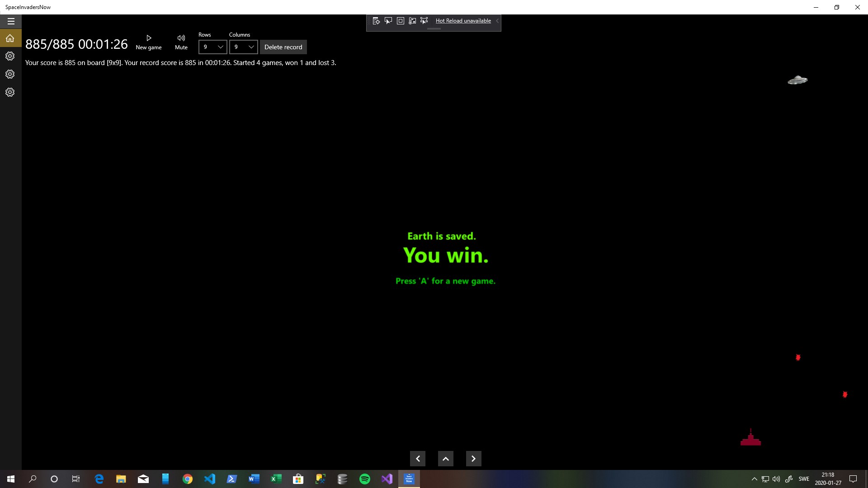The image size is (868, 488).
Task: Expand the Columns dropdown
Action: click(x=243, y=47)
